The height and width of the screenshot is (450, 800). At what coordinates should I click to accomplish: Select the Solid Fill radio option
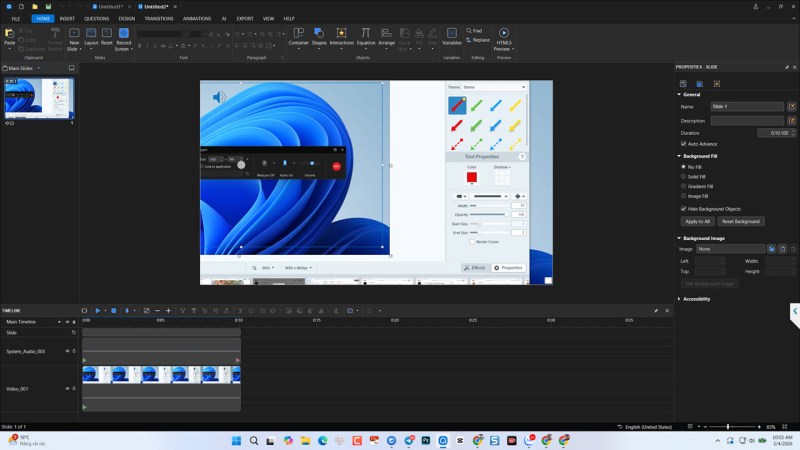(684, 176)
